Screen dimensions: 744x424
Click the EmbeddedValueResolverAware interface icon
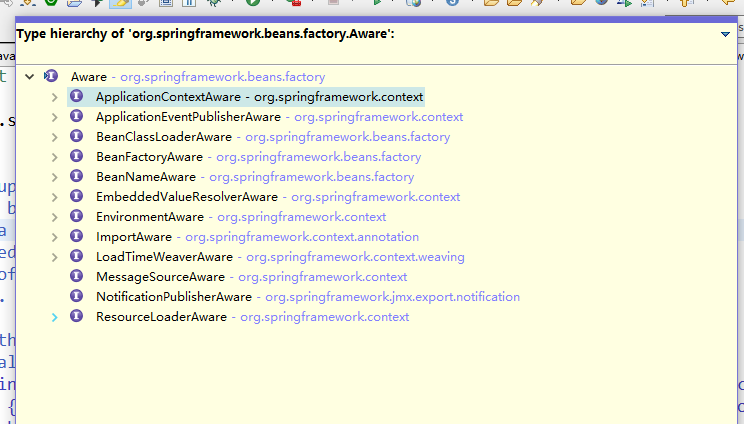[76, 196]
